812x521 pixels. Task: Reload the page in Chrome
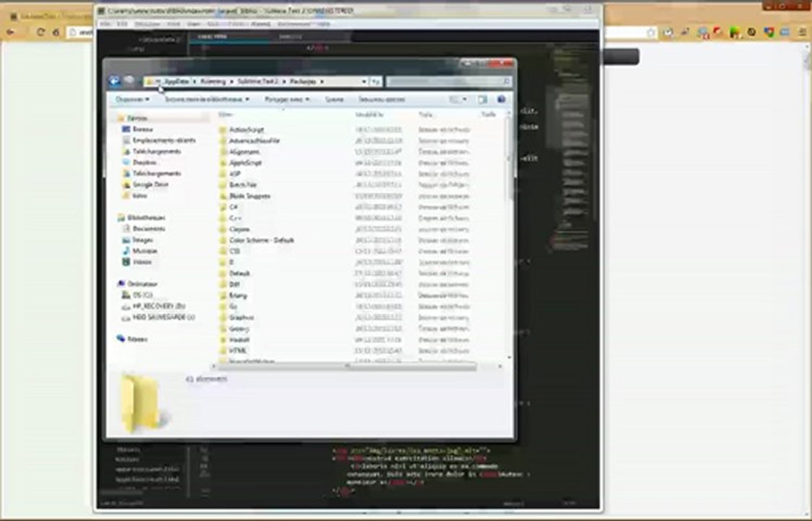tap(40, 32)
